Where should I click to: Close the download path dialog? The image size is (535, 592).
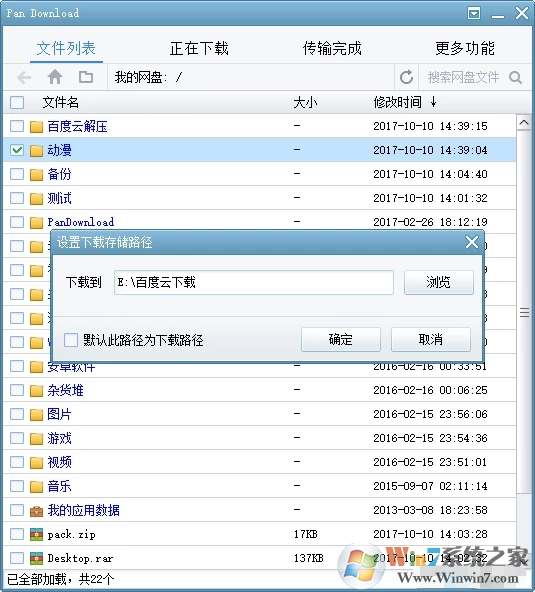pos(472,242)
